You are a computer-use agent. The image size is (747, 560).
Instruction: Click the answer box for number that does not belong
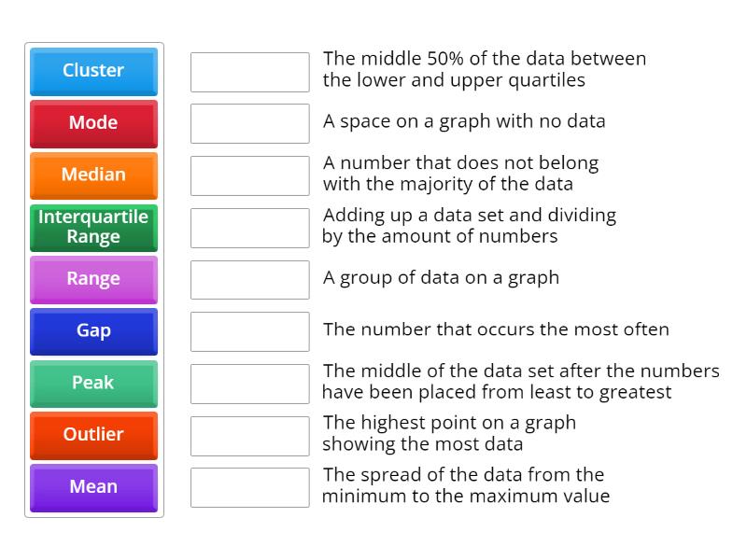click(x=249, y=175)
